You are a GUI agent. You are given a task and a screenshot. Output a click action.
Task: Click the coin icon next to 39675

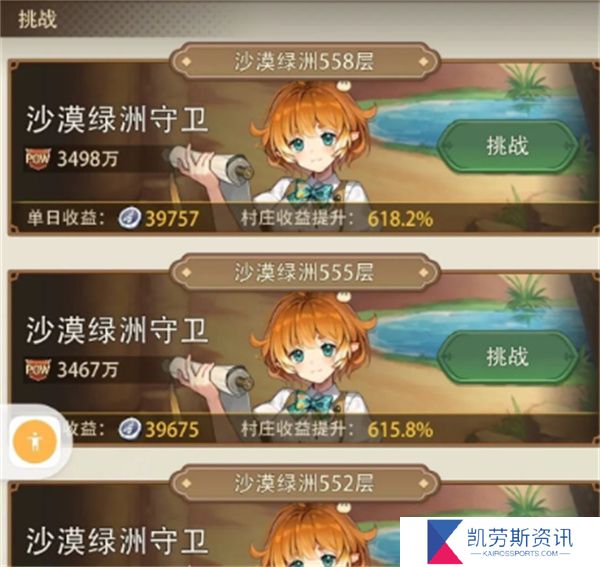tap(129, 429)
